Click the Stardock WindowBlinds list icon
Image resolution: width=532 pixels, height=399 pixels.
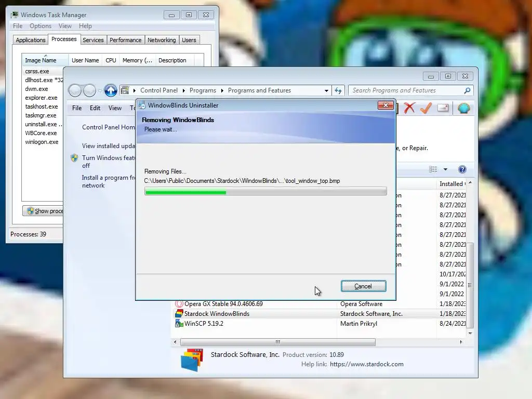(179, 313)
